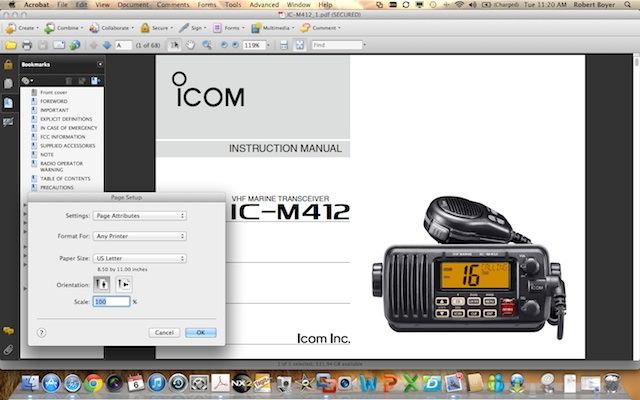This screenshot has width=640, height=400.
Task: Open the Comment task button
Action: coord(320,28)
